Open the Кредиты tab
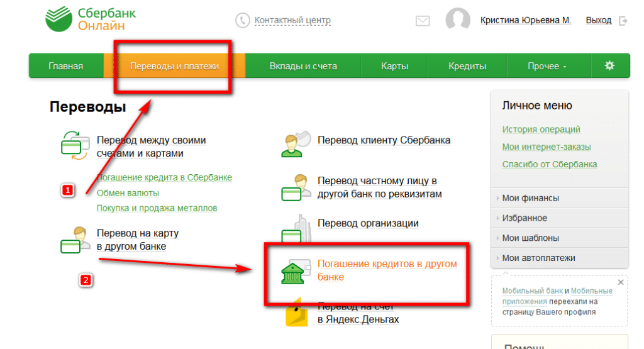Image resolution: width=644 pixels, height=349 pixels. (x=467, y=66)
